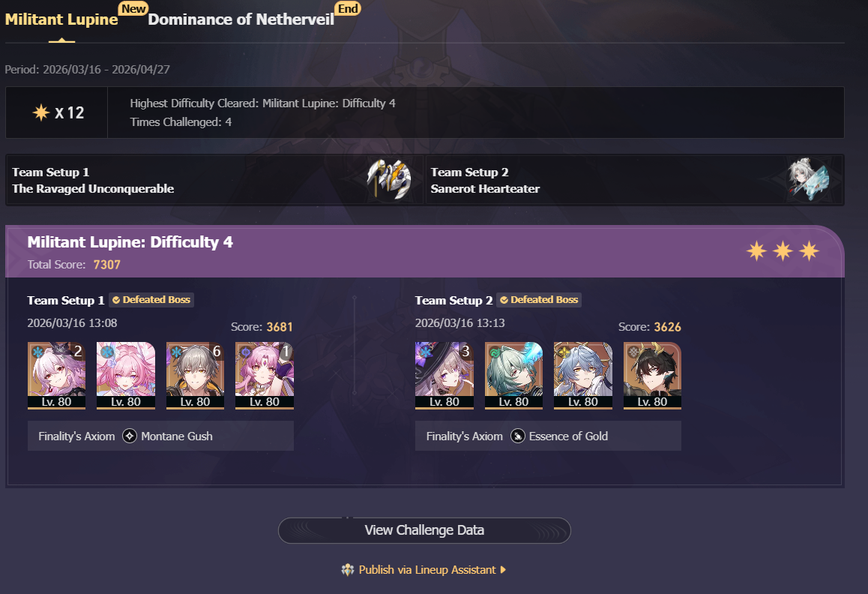Click the star count x 12 icon
The width and height of the screenshot is (868, 594).
click(41, 112)
